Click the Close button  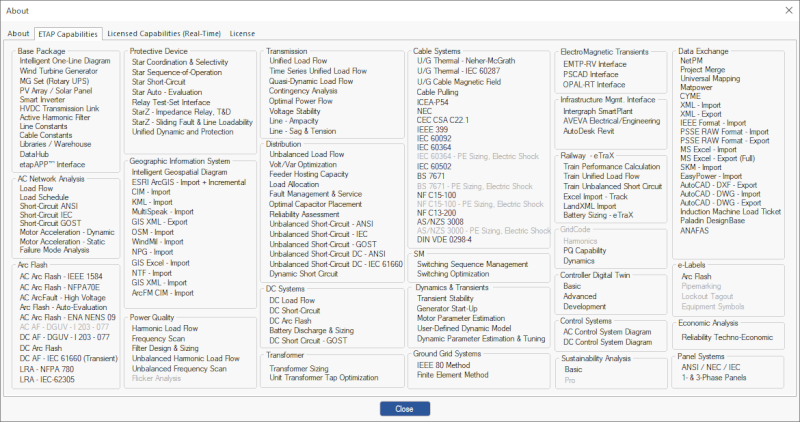pyautogui.click(x=405, y=409)
